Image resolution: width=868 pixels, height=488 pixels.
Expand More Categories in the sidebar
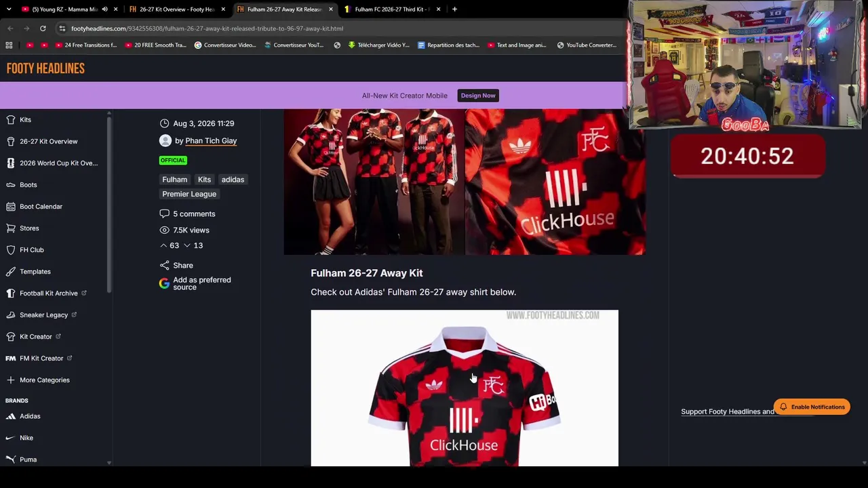pos(37,380)
